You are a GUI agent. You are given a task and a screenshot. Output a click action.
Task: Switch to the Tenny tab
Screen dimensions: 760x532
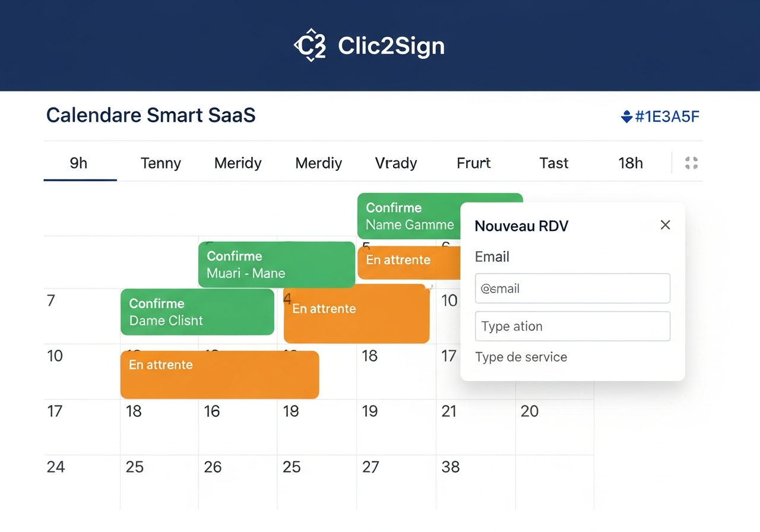click(x=161, y=163)
